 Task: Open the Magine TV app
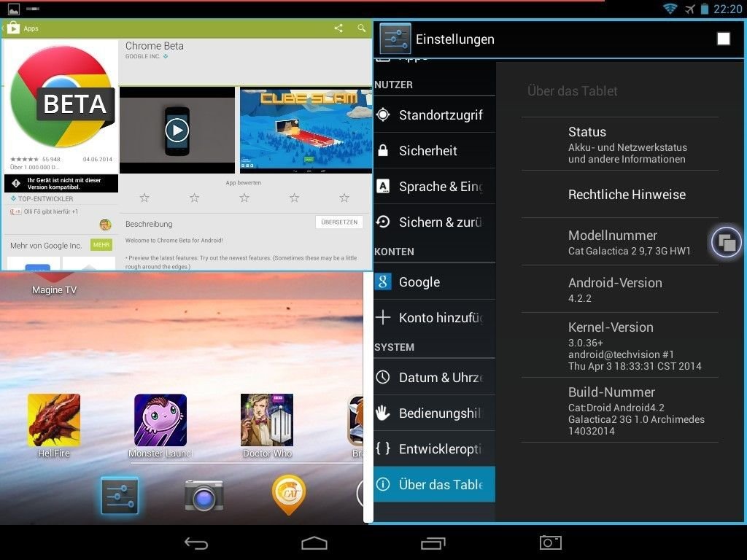click(54, 284)
